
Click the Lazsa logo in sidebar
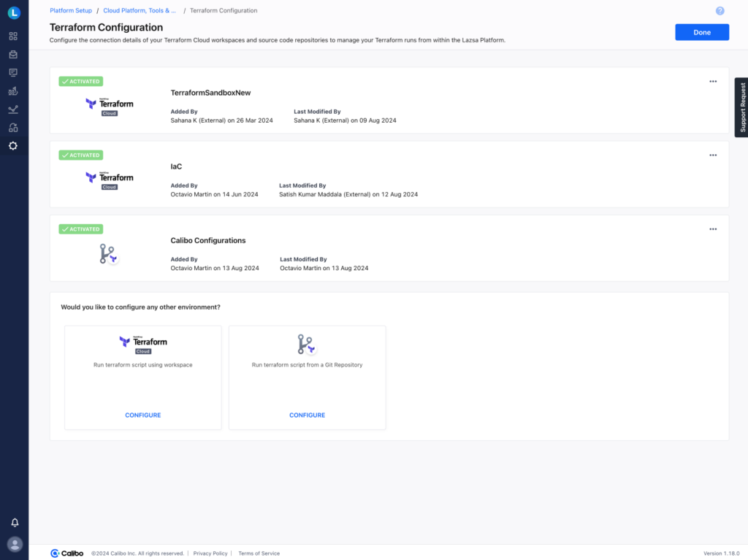14,12
